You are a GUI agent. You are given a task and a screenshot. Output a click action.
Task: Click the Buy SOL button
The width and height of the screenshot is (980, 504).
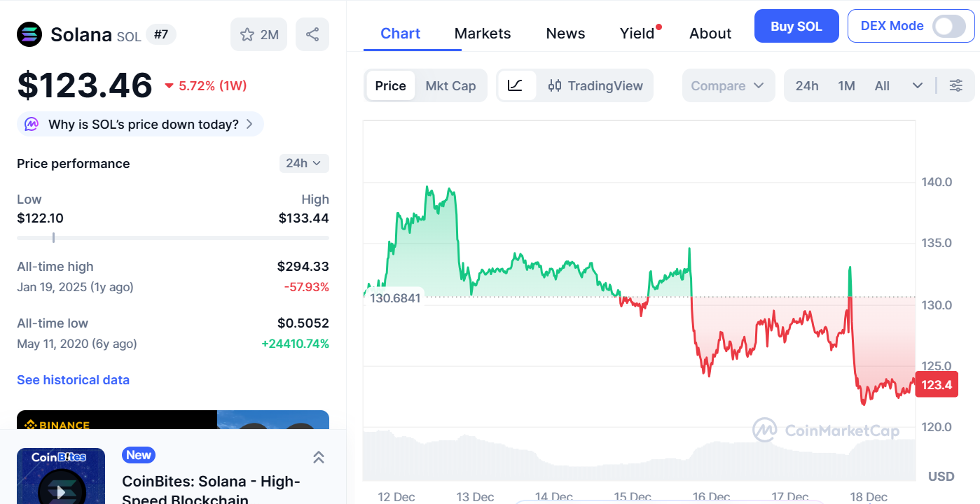796,27
